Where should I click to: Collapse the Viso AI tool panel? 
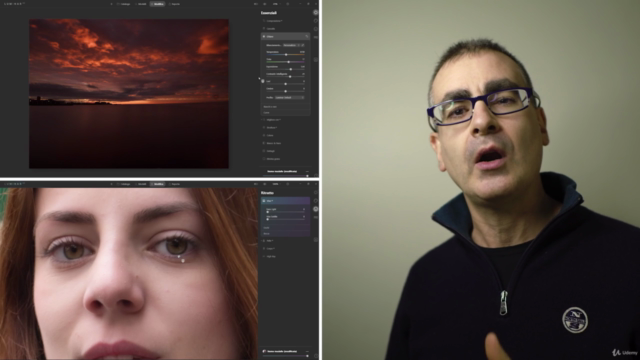[285, 201]
